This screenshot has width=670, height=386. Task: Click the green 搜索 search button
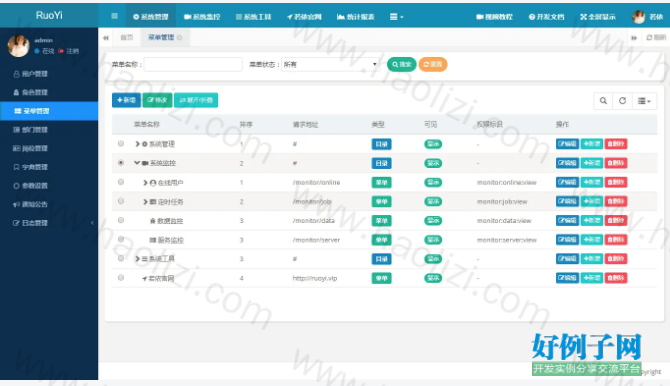point(402,64)
